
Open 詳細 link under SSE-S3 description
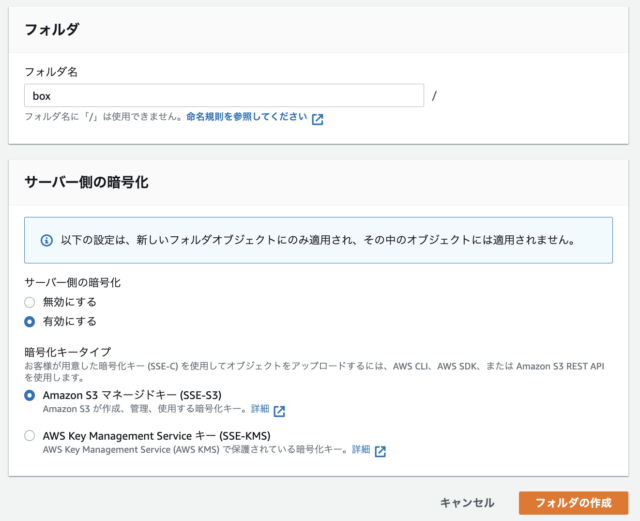(x=260, y=409)
